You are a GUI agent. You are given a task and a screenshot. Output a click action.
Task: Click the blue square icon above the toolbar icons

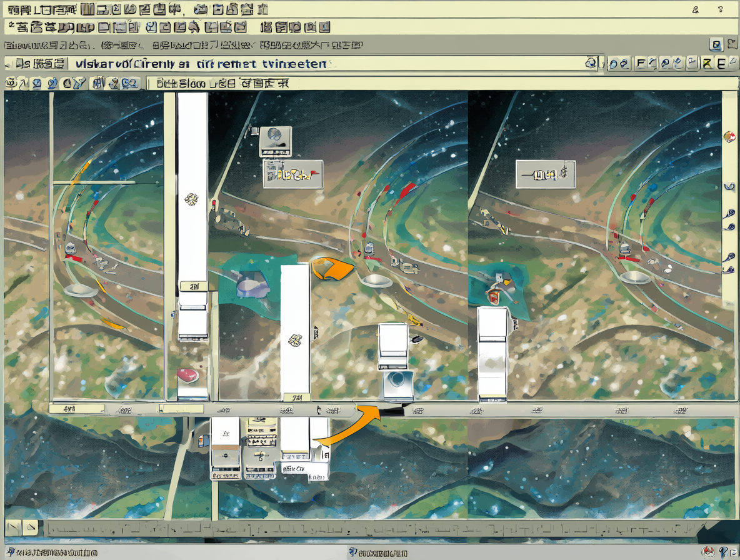tap(716, 45)
